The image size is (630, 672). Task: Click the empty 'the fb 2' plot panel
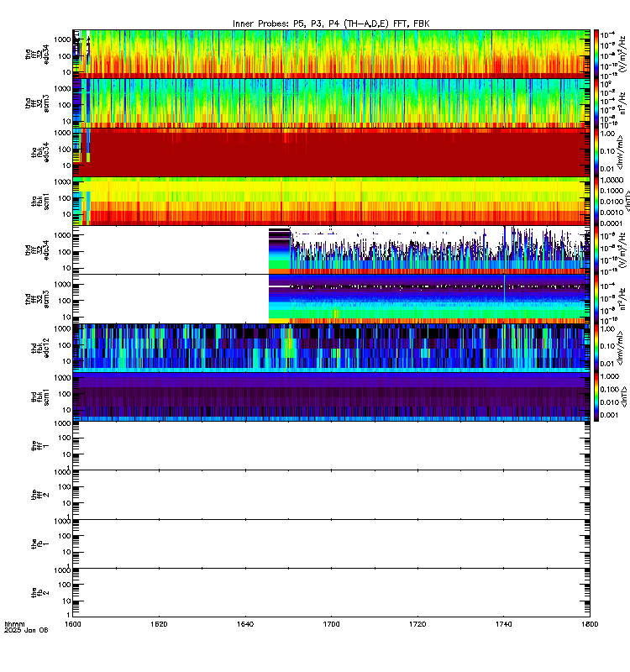point(331,593)
